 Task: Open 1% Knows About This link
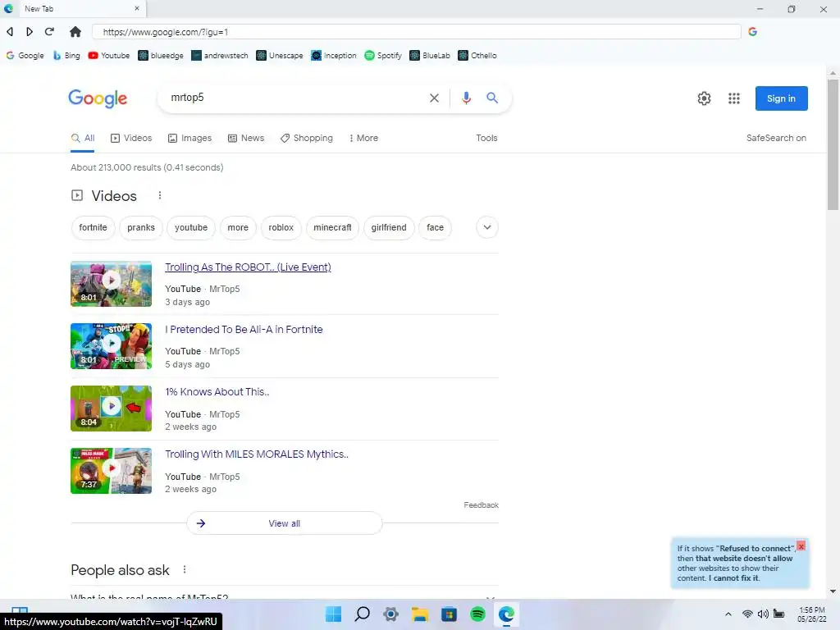(217, 392)
